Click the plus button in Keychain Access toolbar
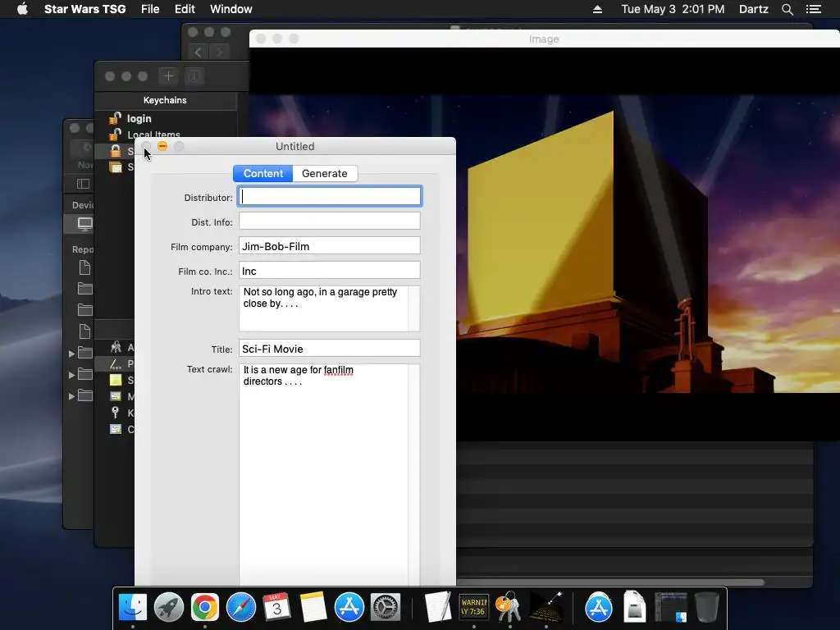 [x=168, y=76]
